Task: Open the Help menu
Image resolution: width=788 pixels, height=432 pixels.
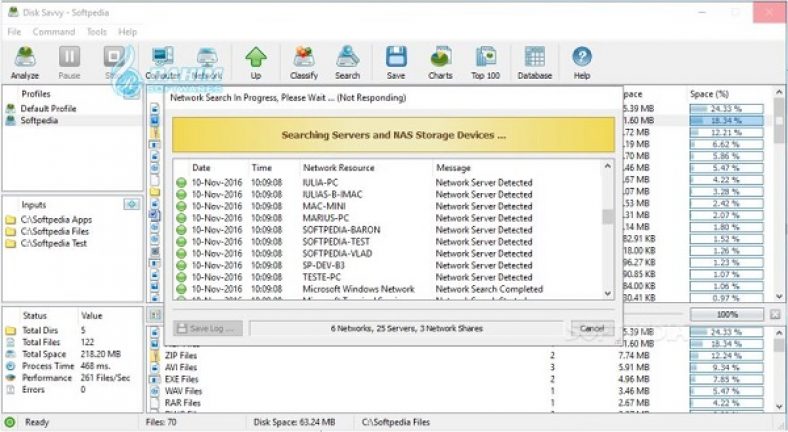Action: coord(128,32)
